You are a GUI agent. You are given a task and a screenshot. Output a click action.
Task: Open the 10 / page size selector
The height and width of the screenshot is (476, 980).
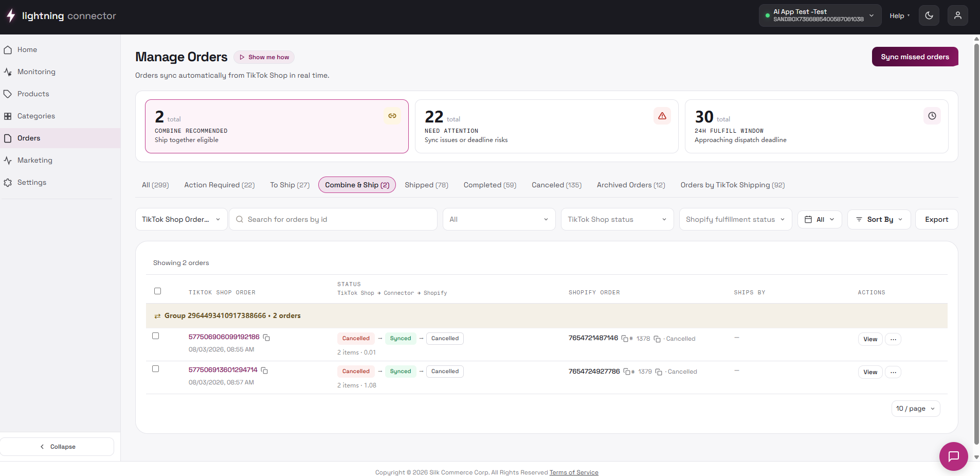coord(916,409)
